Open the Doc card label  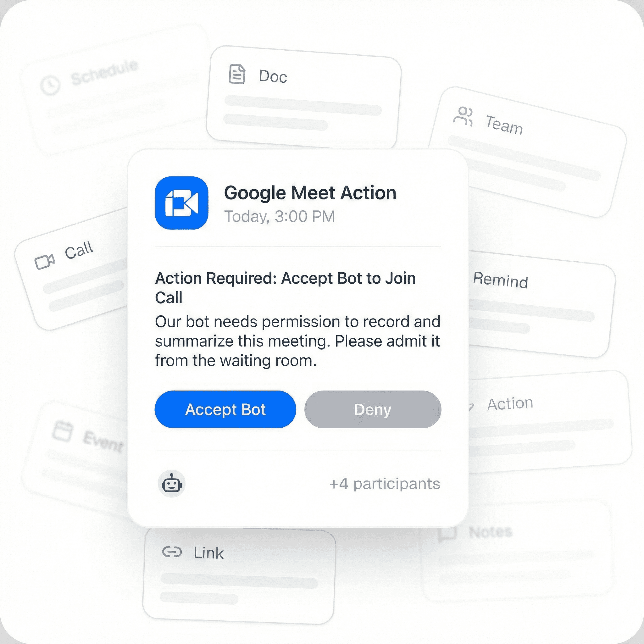point(273,76)
